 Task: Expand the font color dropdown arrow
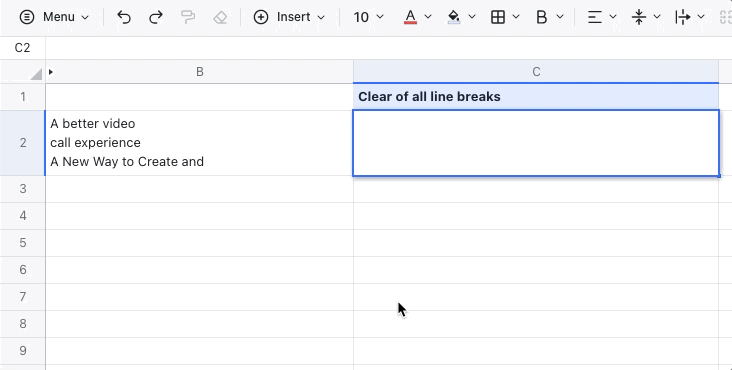pyautogui.click(x=428, y=17)
